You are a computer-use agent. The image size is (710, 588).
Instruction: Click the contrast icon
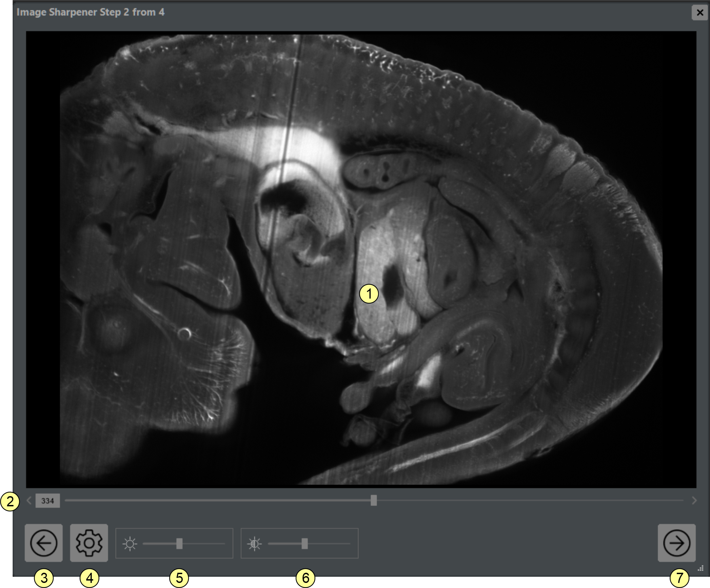coord(255,544)
